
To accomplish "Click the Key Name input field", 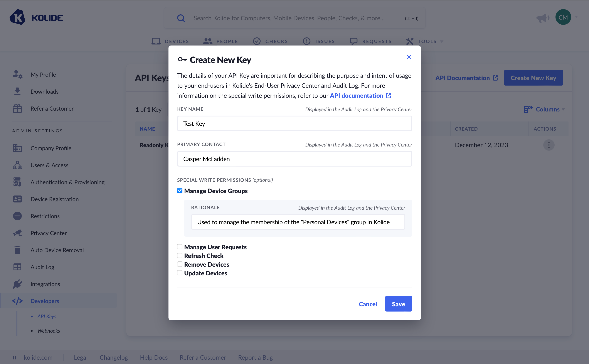I will (x=294, y=123).
